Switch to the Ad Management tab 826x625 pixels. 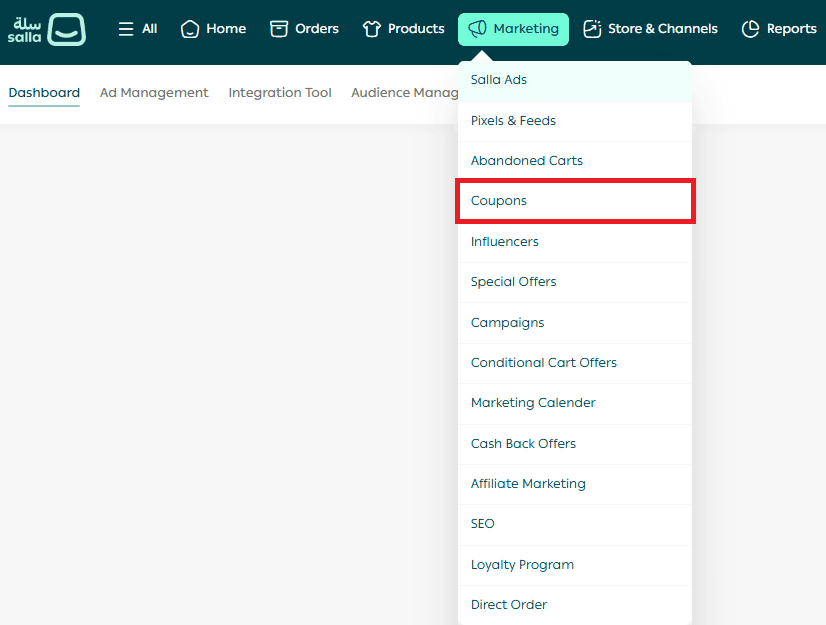point(154,93)
